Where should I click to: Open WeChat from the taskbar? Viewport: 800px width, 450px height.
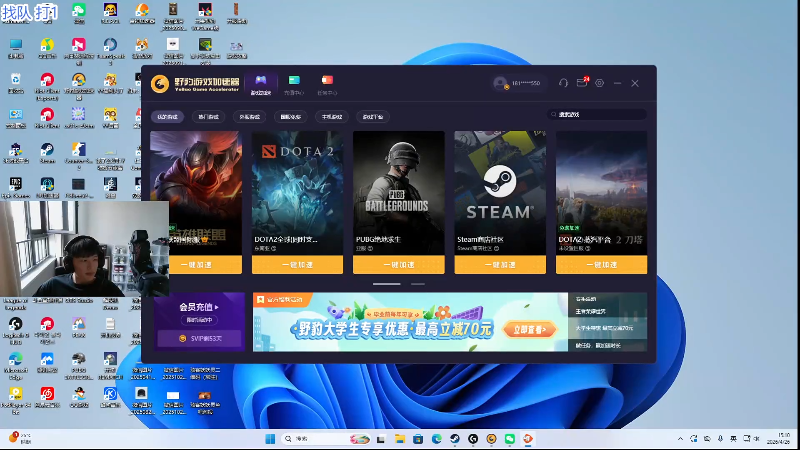point(510,439)
